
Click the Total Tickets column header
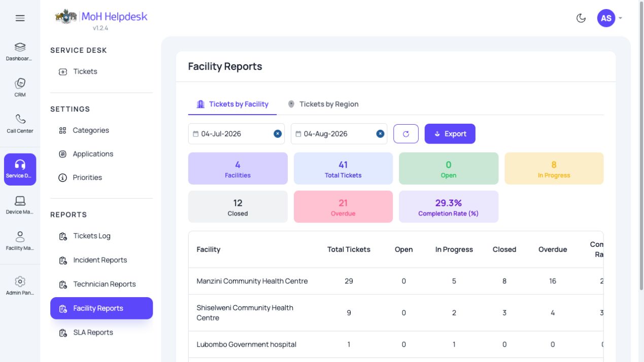[349, 249]
